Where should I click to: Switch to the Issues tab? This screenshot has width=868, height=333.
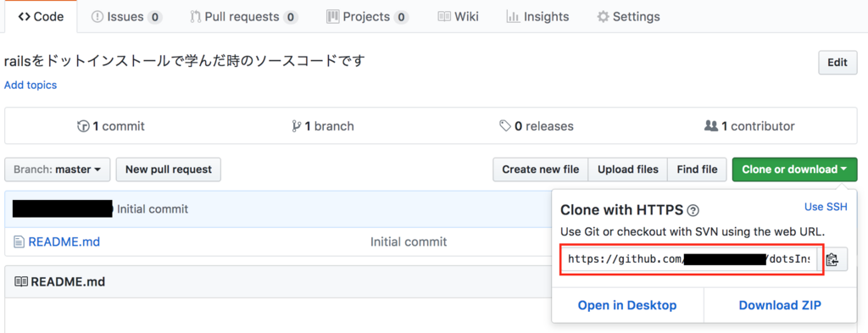pos(126,17)
